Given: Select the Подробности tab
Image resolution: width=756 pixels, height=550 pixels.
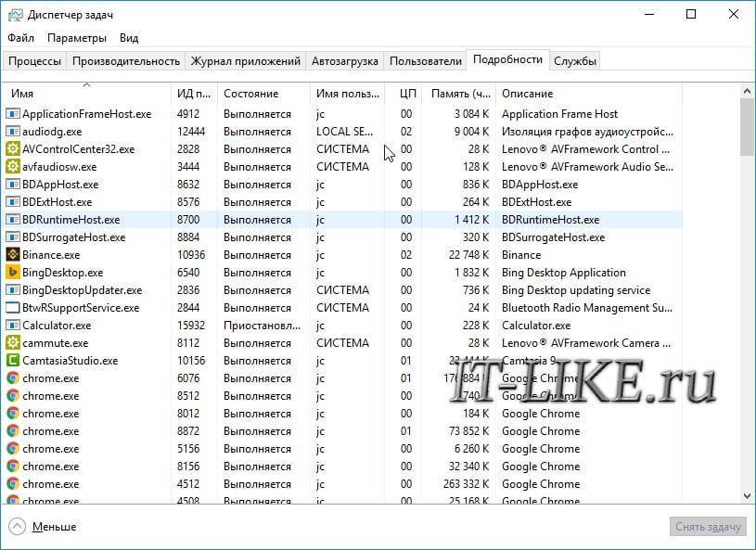Looking at the screenshot, I should click(507, 59).
